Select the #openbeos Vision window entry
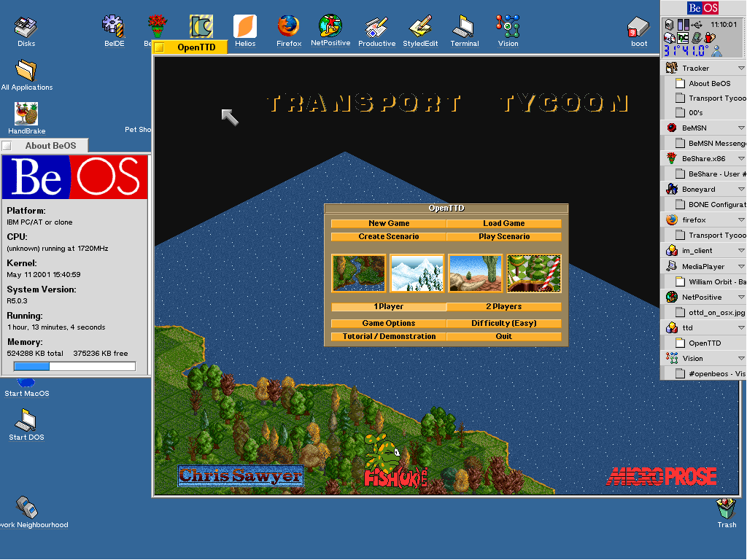The image size is (747, 560). click(705, 374)
